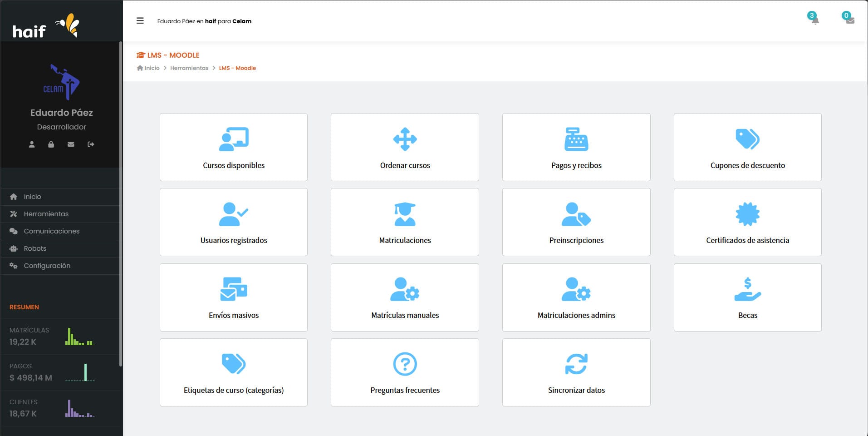Open the messages envelope in header
868x436 pixels.
click(849, 20)
